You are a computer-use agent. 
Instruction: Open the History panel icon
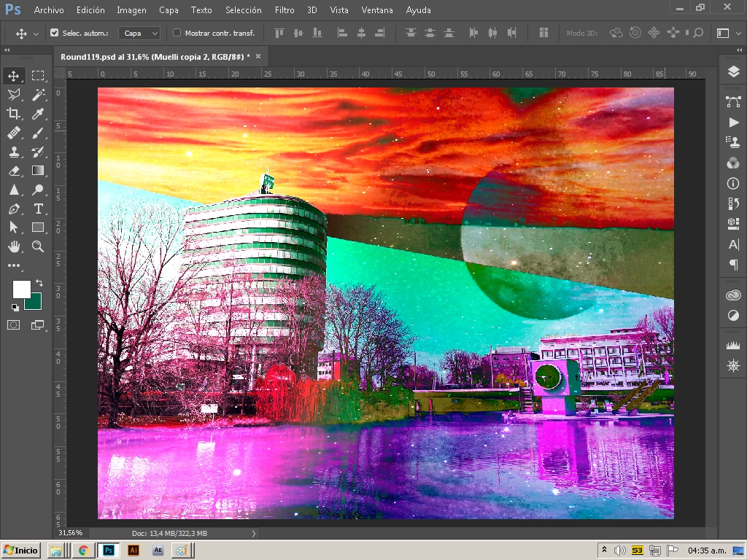733,203
